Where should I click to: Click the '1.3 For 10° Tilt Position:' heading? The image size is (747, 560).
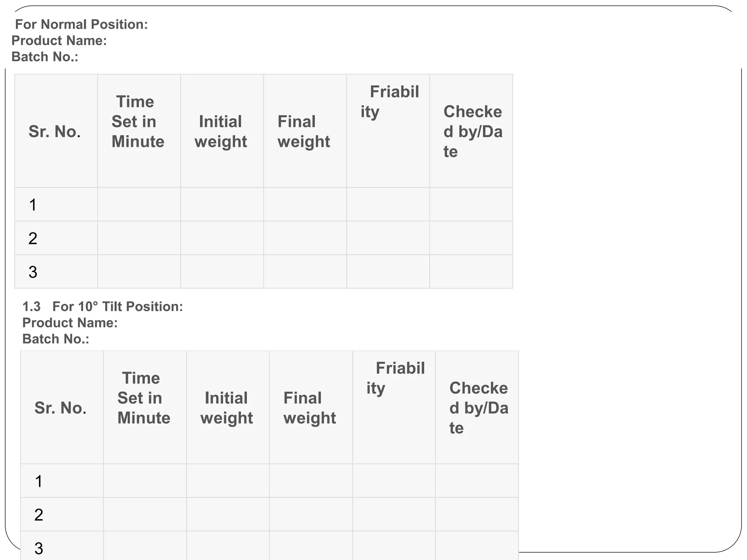(x=102, y=307)
